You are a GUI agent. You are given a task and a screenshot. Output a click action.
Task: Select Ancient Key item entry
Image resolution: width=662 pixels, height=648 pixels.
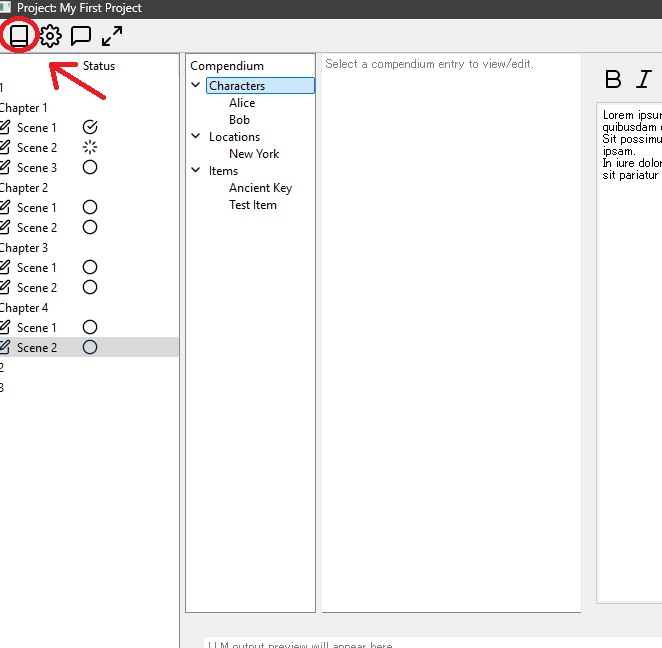click(260, 188)
